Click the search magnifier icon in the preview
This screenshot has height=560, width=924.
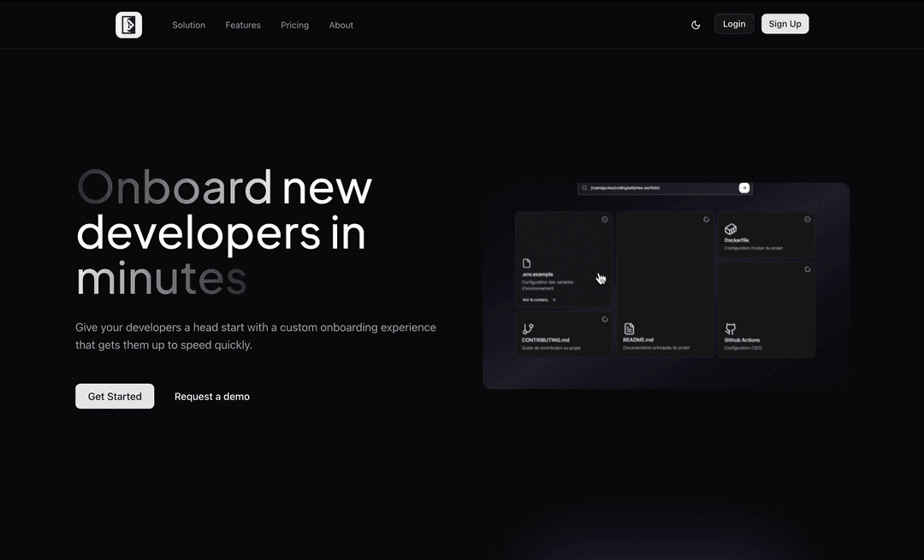pos(584,188)
